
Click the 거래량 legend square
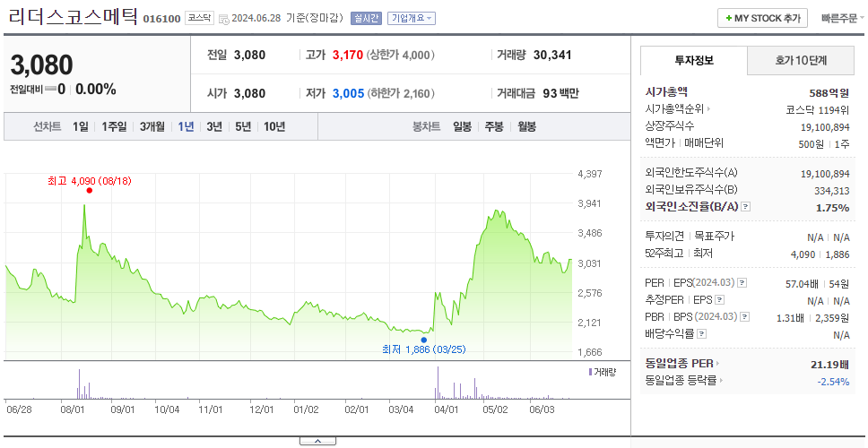tap(590, 372)
